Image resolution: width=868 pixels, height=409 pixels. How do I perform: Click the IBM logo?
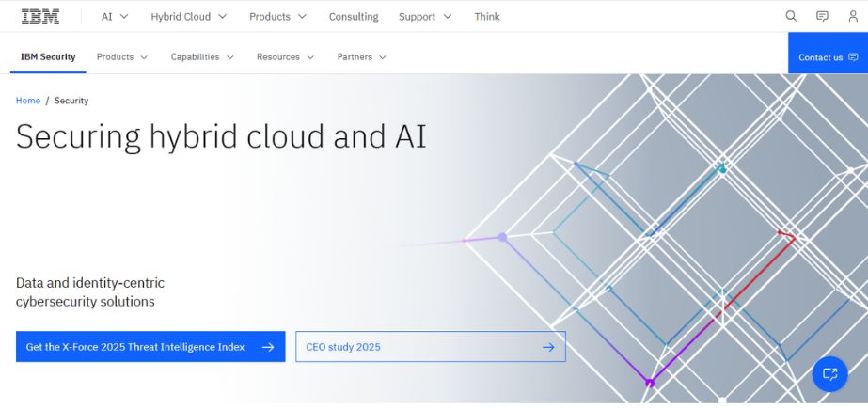click(x=39, y=16)
